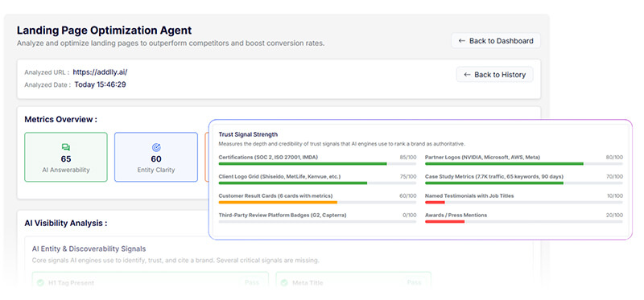Click the Certifications progress bar
Viewport: 644px width, 300px height.
point(317,163)
